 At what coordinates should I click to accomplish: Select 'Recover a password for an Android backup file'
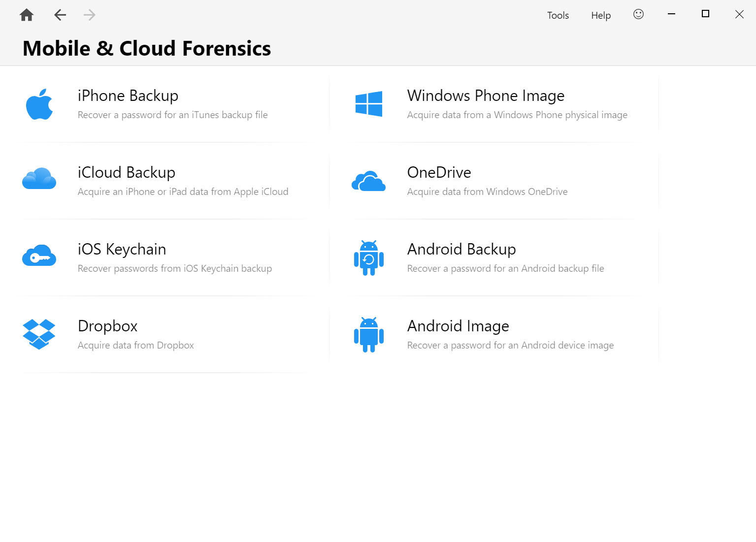point(506,268)
